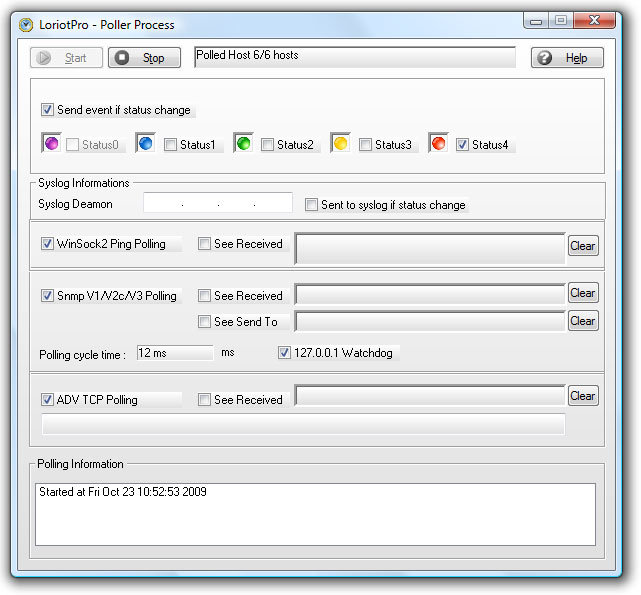This screenshot has height=595, width=641.
Task: Click the LoriotPro title bar icon
Action: (x=26, y=25)
